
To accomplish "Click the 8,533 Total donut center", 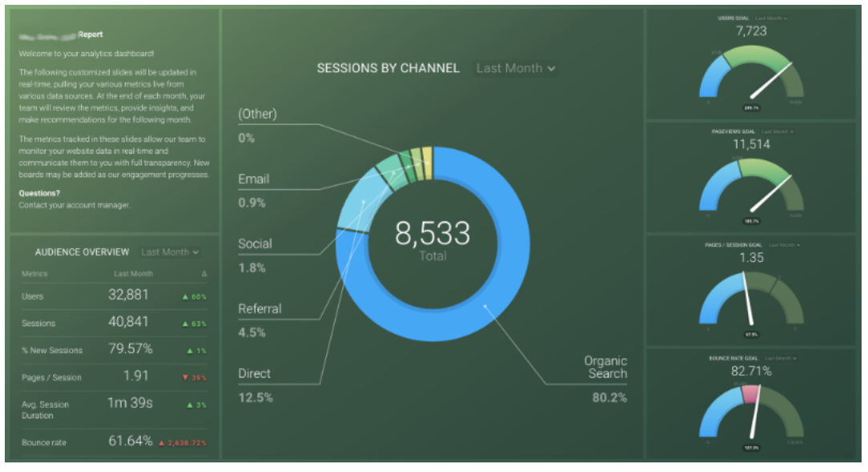I will pos(432,240).
